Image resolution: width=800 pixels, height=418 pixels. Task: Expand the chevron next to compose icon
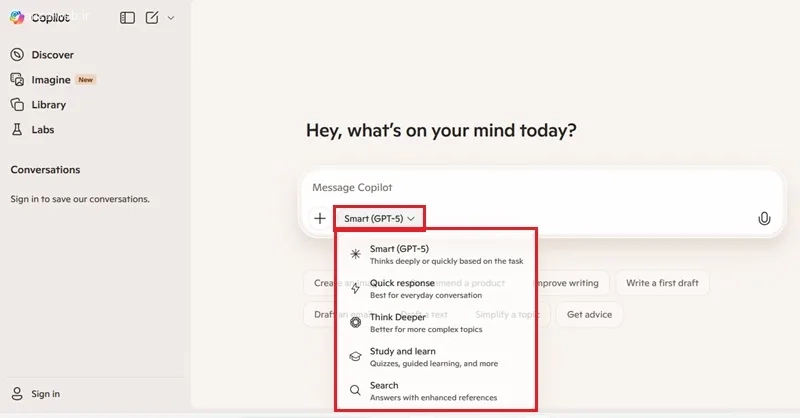point(171,18)
